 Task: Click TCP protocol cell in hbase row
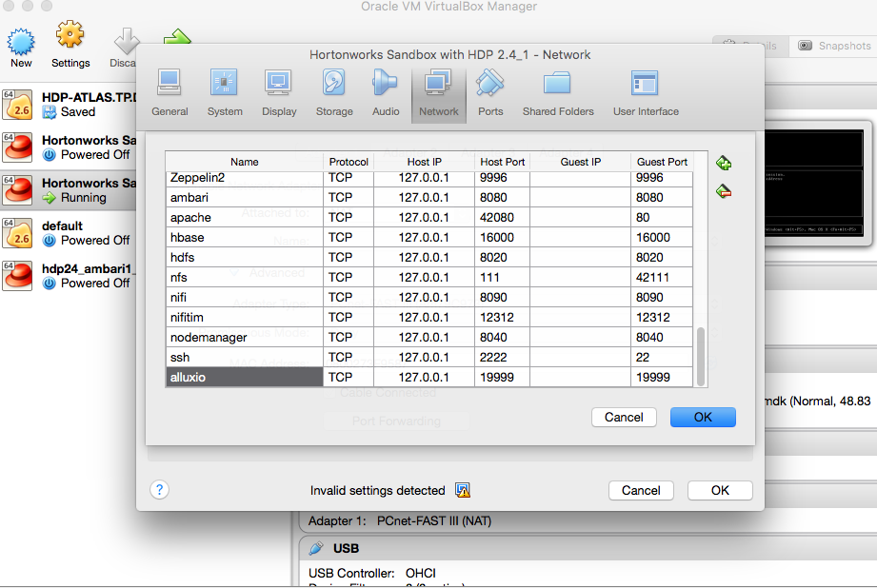pos(349,238)
